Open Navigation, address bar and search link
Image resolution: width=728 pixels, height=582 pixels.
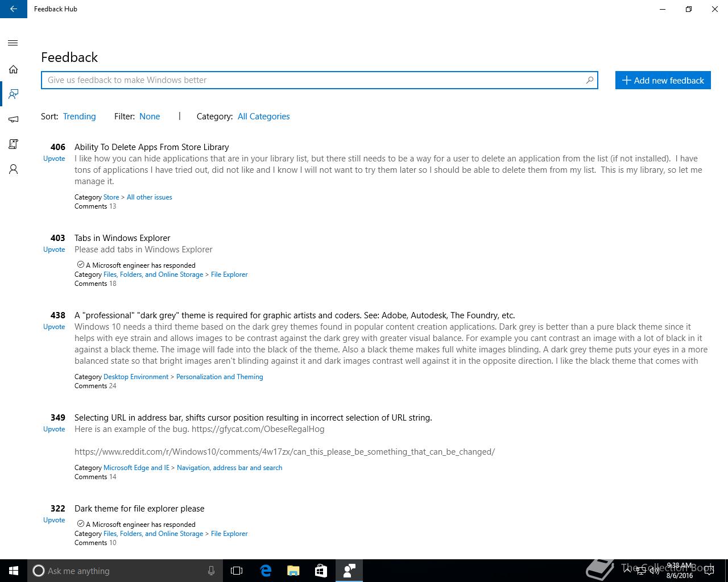[229, 468]
